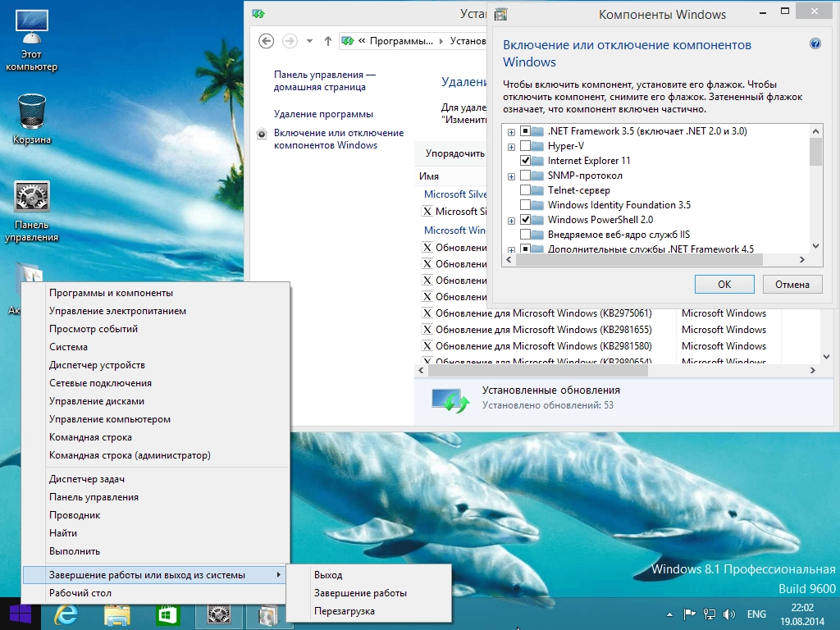This screenshot has width=840, height=630.
Task: Open network icon in system tray
Action: (x=710, y=614)
